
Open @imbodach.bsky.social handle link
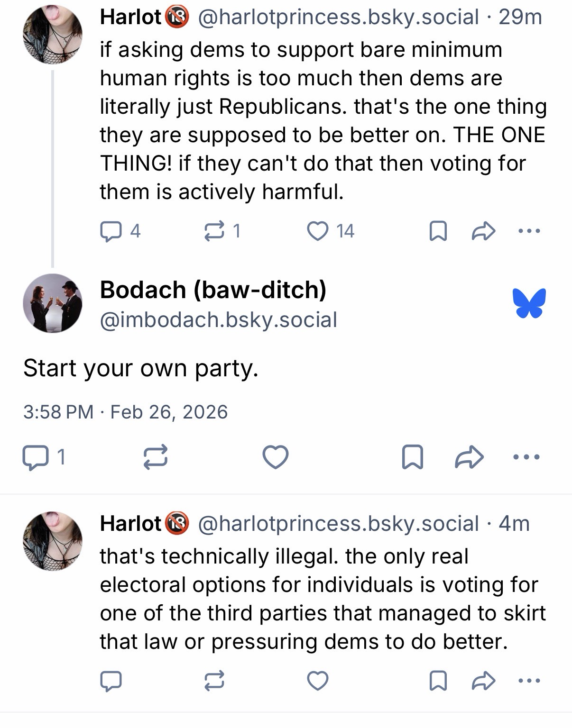(x=218, y=320)
